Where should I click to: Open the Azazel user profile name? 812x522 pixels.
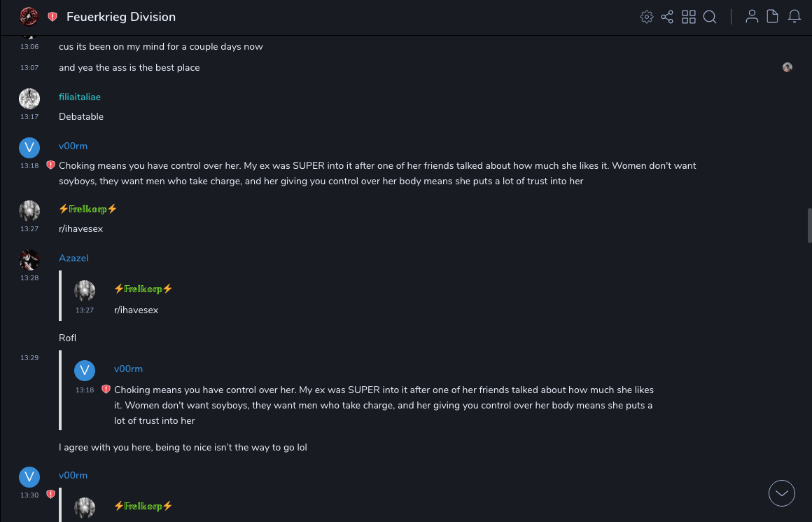click(73, 258)
